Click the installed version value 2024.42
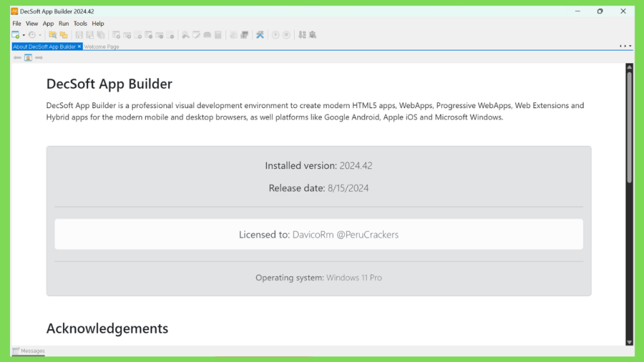The width and height of the screenshot is (644, 362). tap(356, 165)
